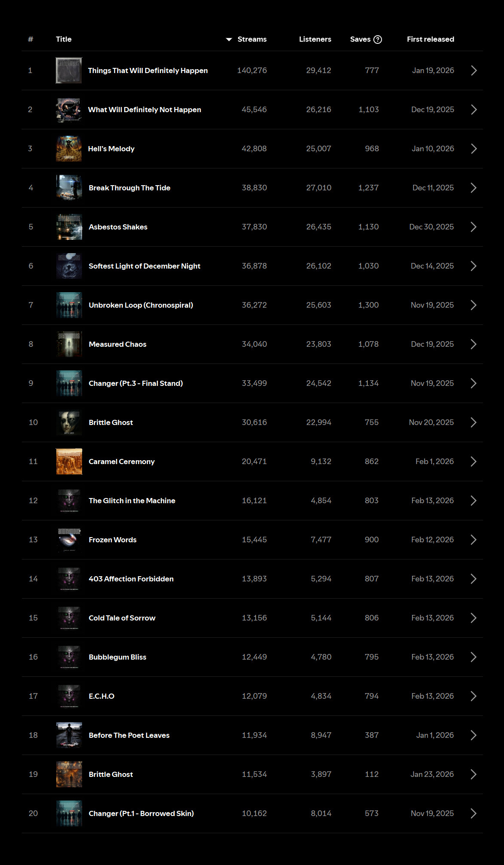Expand Hell's Melody row details arrow
The image size is (504, 865).
click(x=473, y=149)
